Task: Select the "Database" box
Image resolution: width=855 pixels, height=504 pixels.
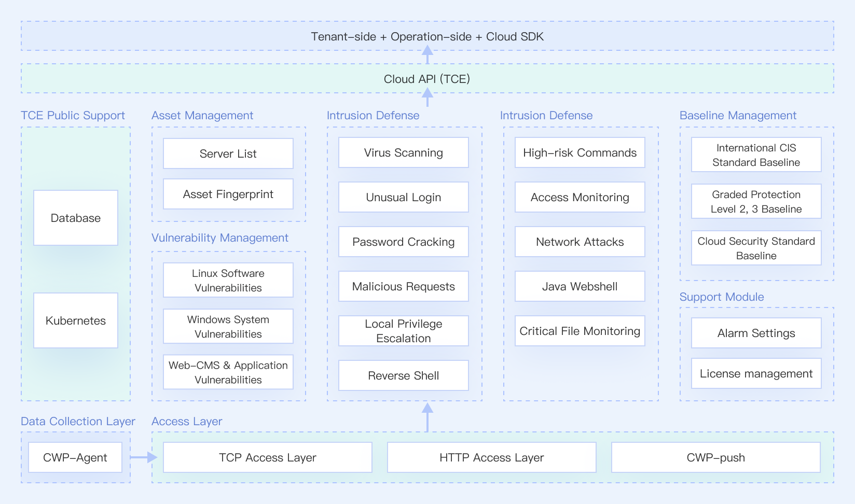Action: [x=76, y=218]
